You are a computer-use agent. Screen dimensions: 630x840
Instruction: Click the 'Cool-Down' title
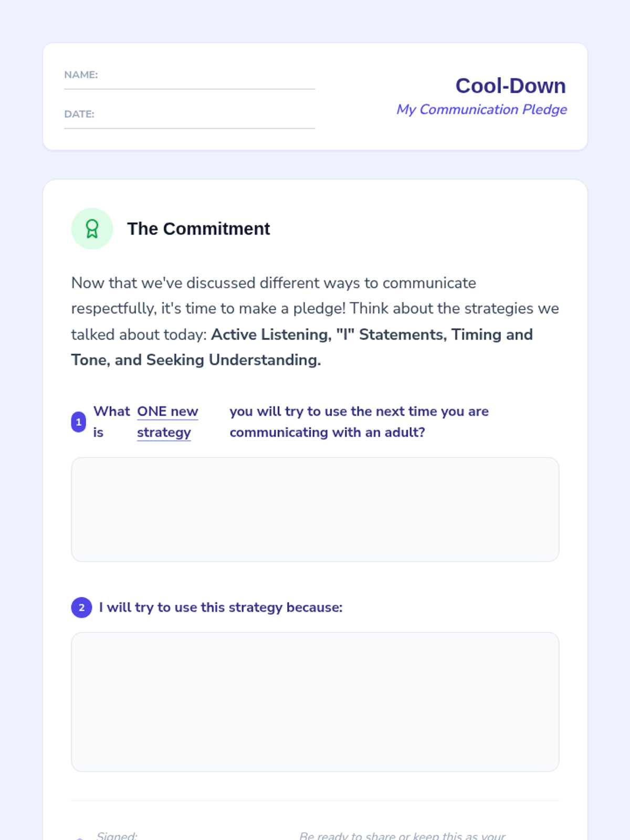510,86
